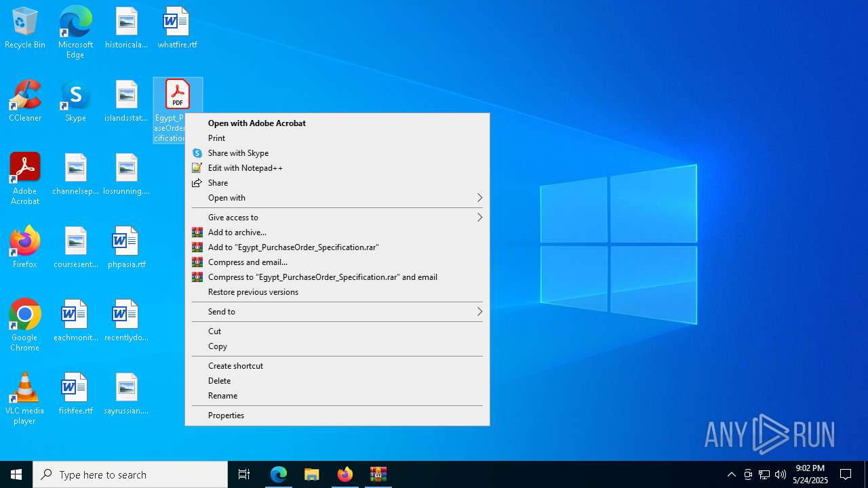This screenshot has height=488, width=868.
Task: Select the historicala... image file icon
Action: pyautogui.click(x=126, y=28)
